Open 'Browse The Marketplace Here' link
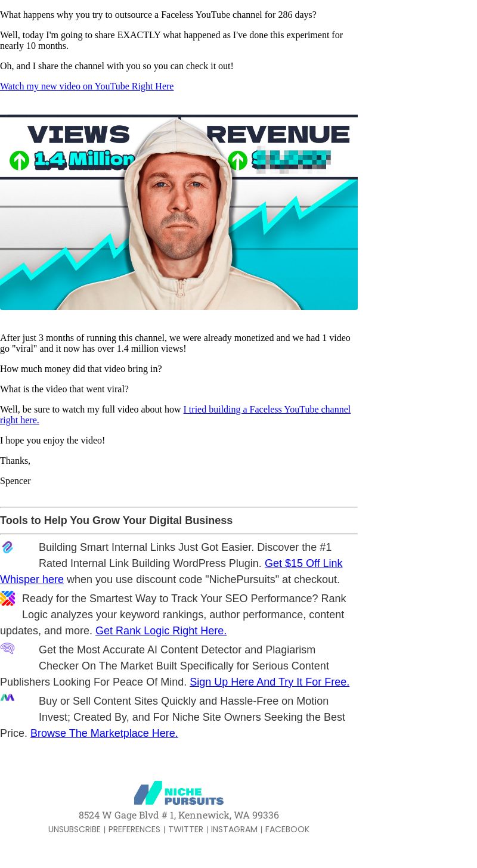Screen dimensions: 477x868 coord(104,733)
